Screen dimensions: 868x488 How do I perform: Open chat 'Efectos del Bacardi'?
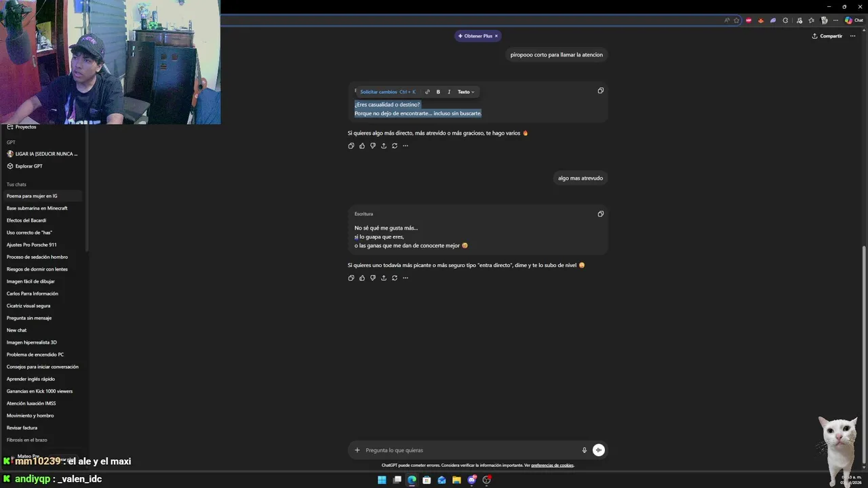tap(43, 220)
